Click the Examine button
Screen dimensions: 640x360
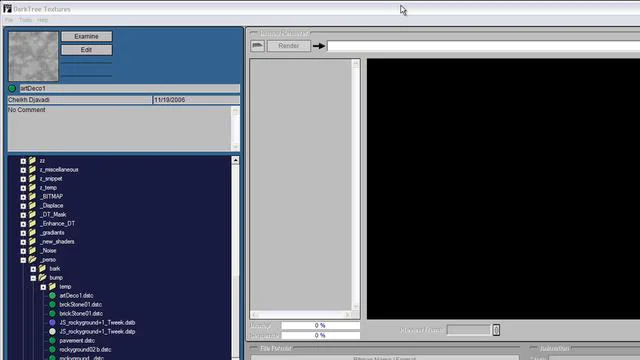point(87,36)
